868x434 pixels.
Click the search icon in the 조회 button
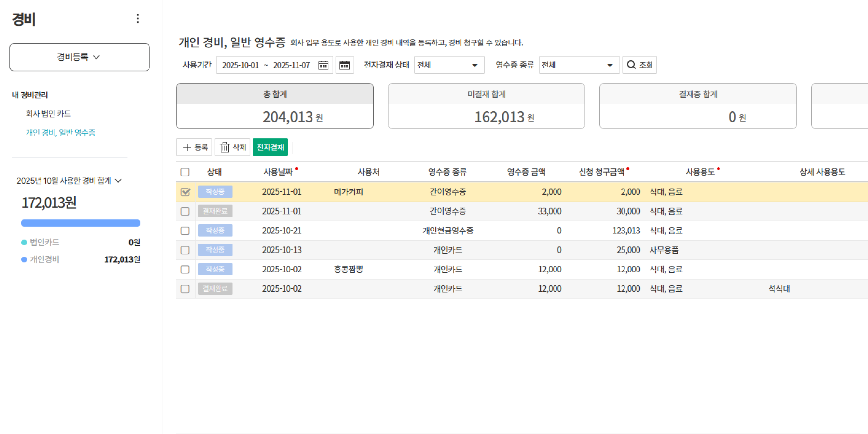point(630,65)
